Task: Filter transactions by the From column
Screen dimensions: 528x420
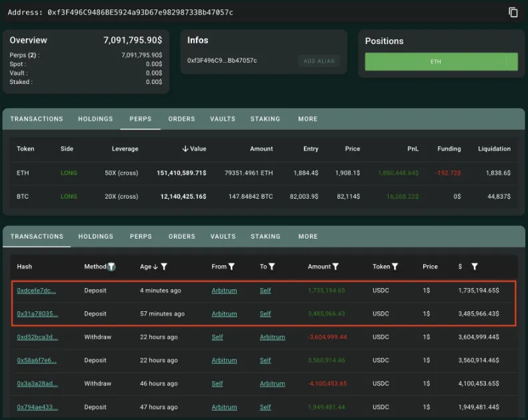Action: click(x=232, y=267)
